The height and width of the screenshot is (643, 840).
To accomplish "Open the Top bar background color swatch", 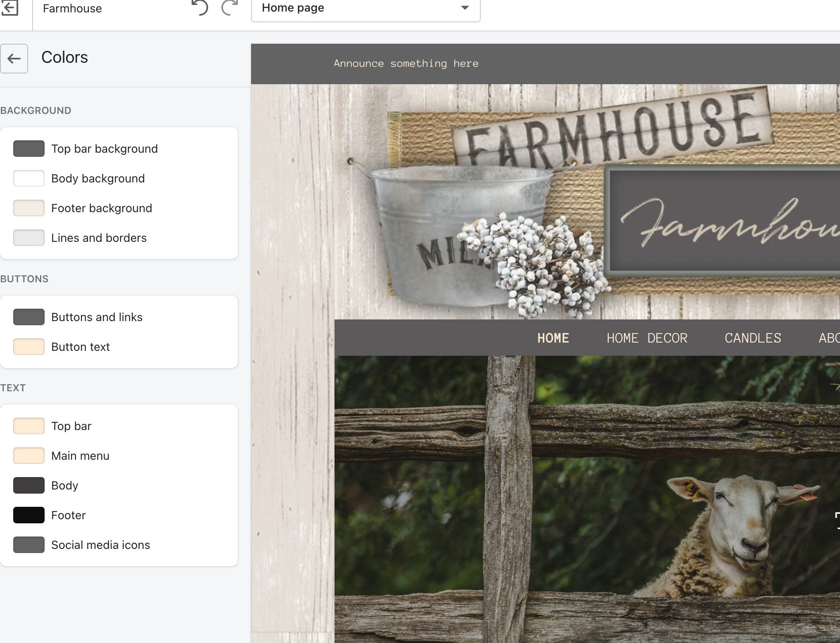I will click(x=28, y=149).
